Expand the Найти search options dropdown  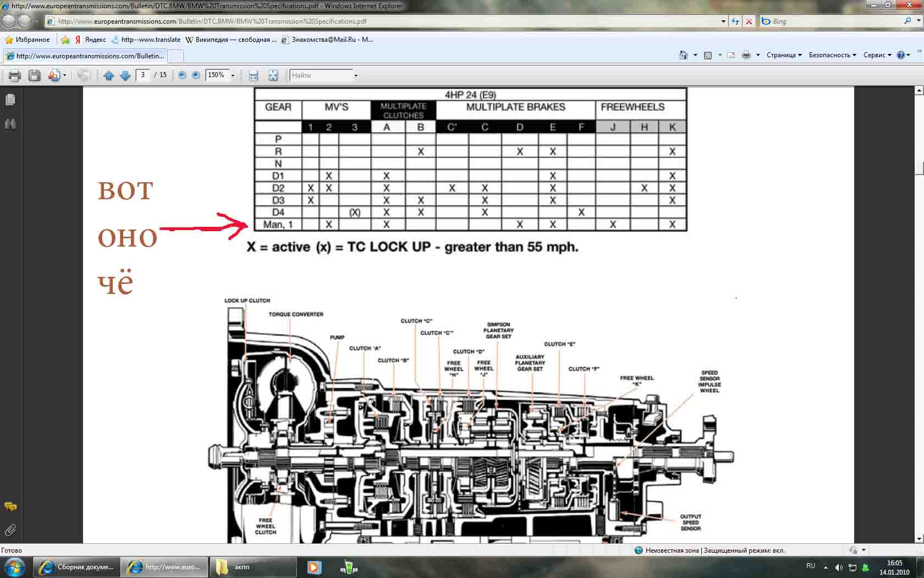[356, 75]
